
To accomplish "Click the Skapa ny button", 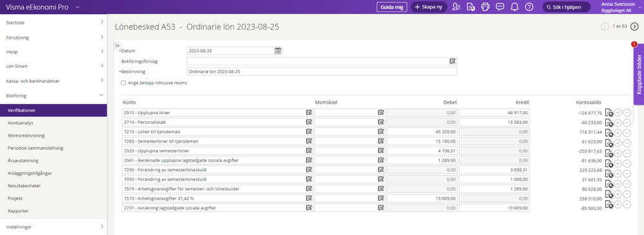I will tap(429, 7).
